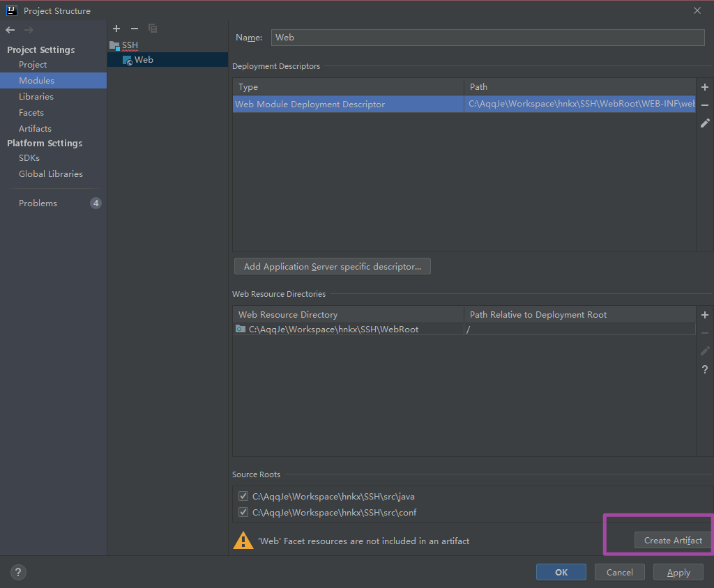714x588 pixels.
Task: Select the WebRoot resource directory row
Action: coord(464,329)
